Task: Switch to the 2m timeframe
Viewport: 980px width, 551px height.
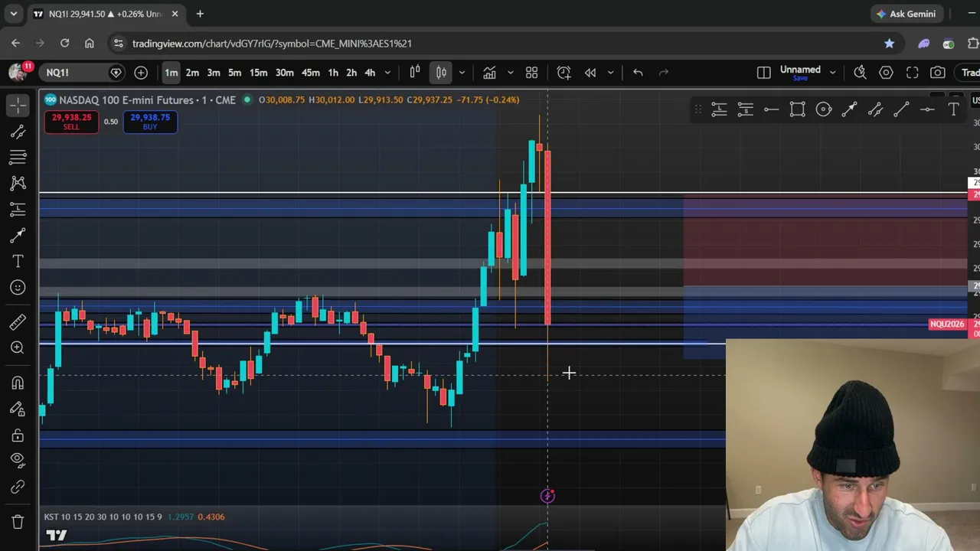Action: 192,73
